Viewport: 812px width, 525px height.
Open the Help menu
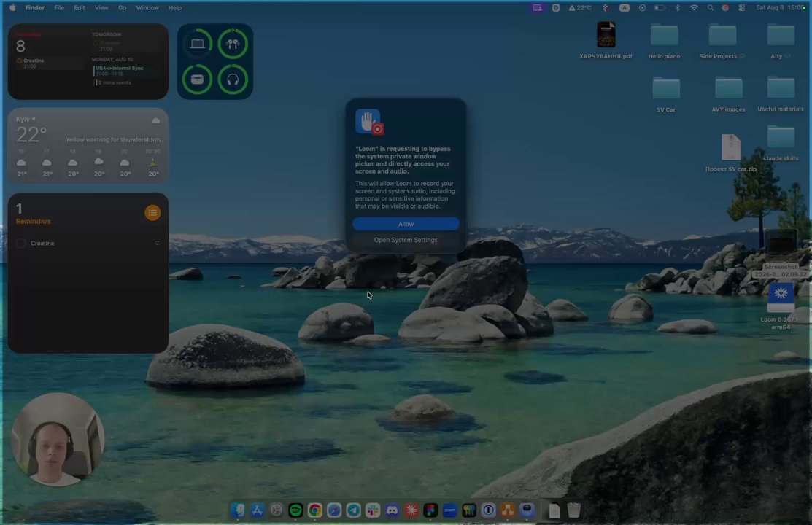175,8
